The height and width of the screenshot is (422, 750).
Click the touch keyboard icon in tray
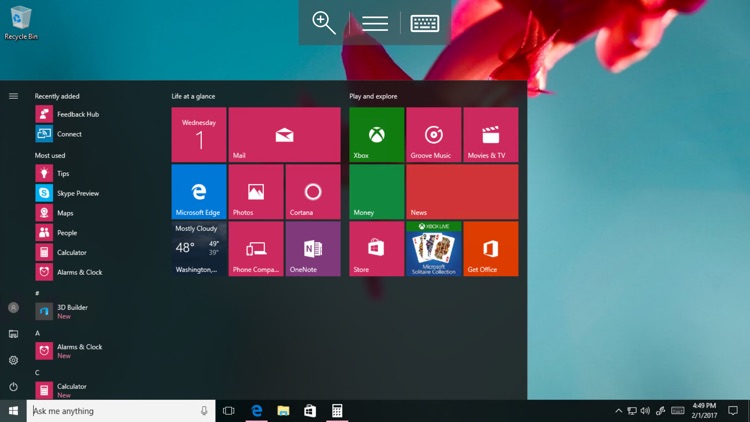click(678, 411)
